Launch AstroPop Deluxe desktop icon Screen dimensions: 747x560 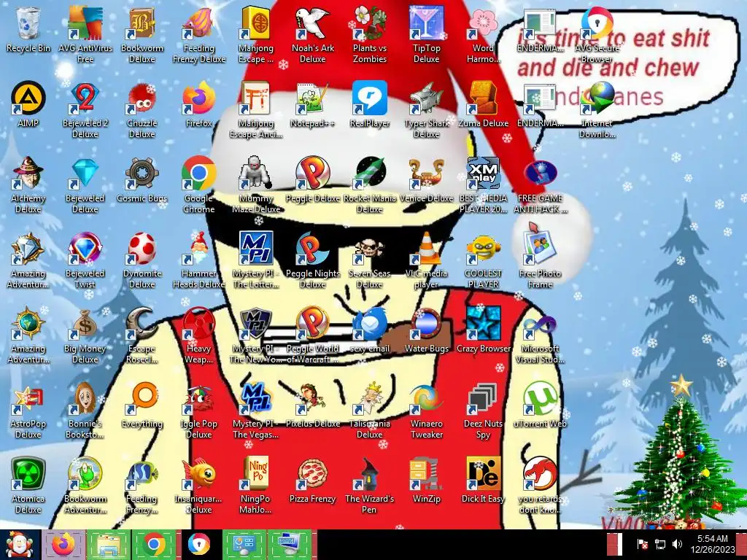28,410
